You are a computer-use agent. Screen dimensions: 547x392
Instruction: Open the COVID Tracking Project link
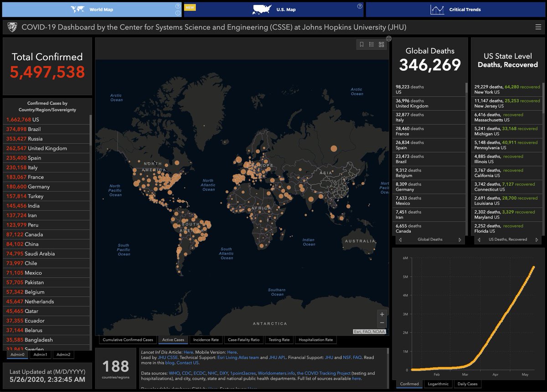tap(324, 373)
